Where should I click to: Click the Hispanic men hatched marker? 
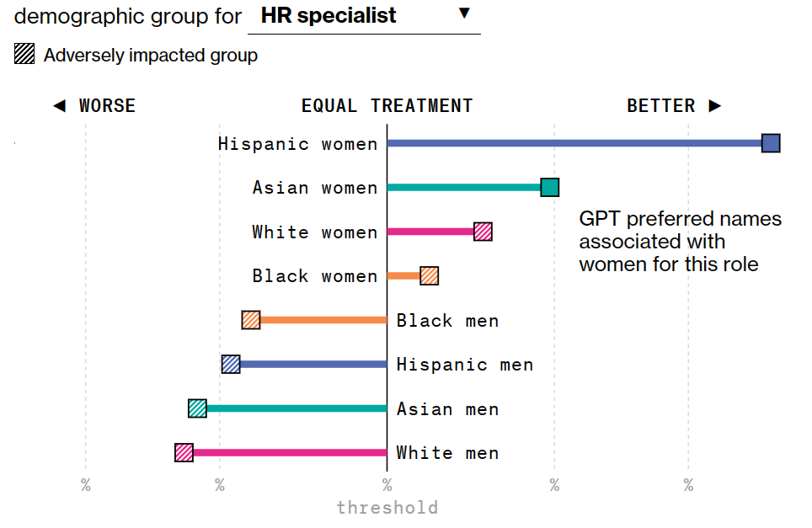231,364
